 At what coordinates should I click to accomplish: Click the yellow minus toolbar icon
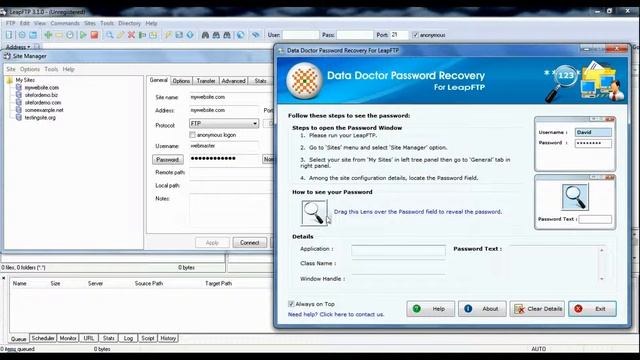(59, 35)
